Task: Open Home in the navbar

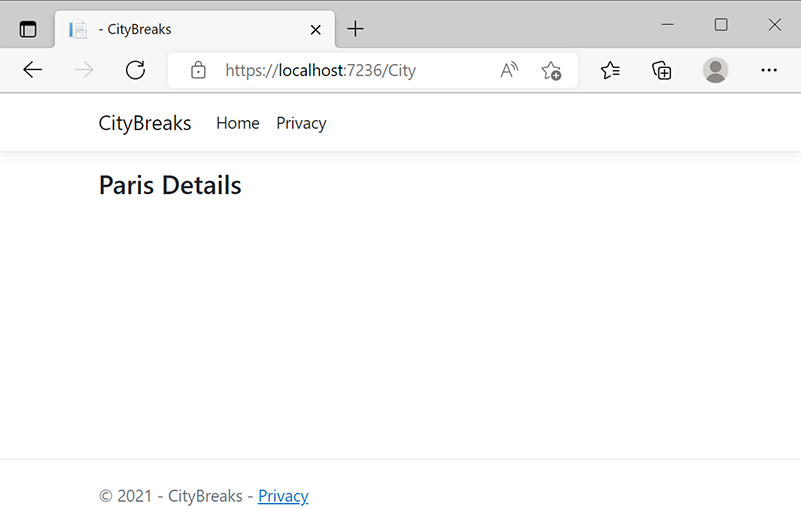Action: (x=238, y=123)
